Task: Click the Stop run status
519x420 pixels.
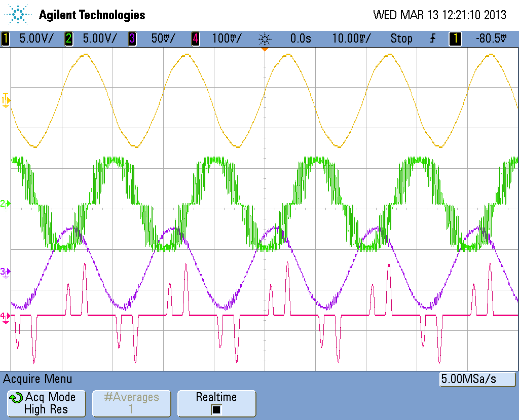Action: [401, 39]
